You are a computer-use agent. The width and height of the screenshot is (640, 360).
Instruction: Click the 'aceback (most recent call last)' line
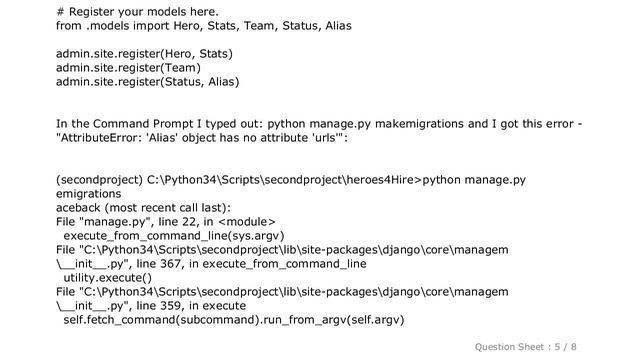point(143,208)
